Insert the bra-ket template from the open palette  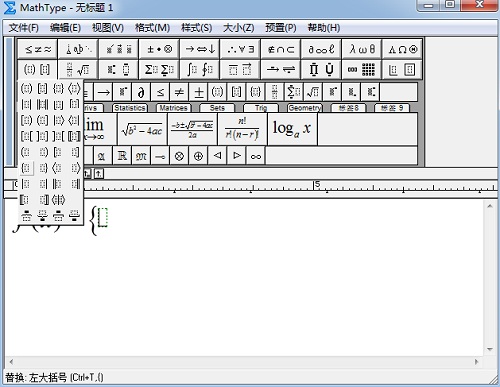click(58, 200)
